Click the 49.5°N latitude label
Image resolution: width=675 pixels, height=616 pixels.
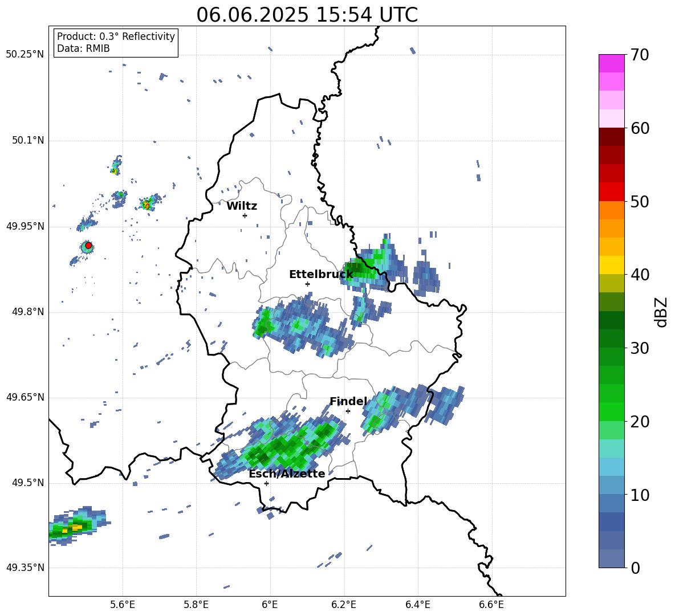point(28,483)
